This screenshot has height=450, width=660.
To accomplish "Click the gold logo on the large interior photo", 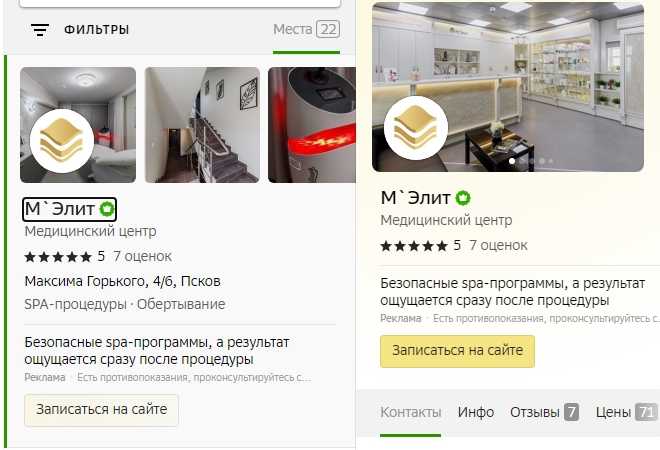I will 416,128.
